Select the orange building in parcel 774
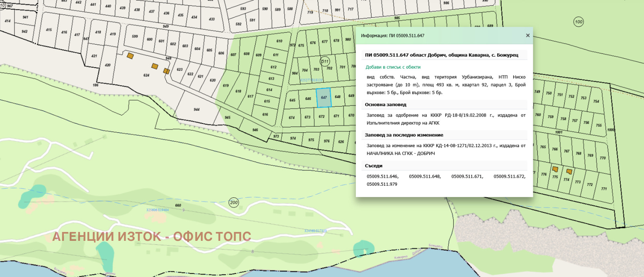 [x=569, y=172]
